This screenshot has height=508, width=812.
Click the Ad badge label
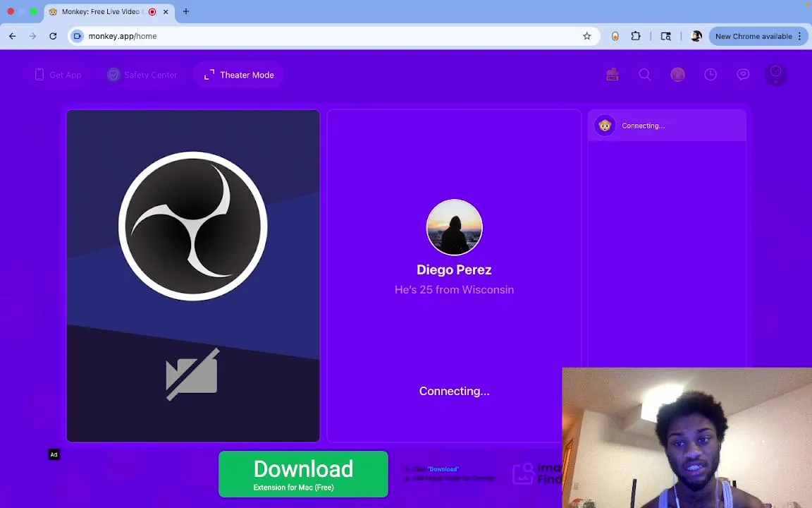(54, 454)
